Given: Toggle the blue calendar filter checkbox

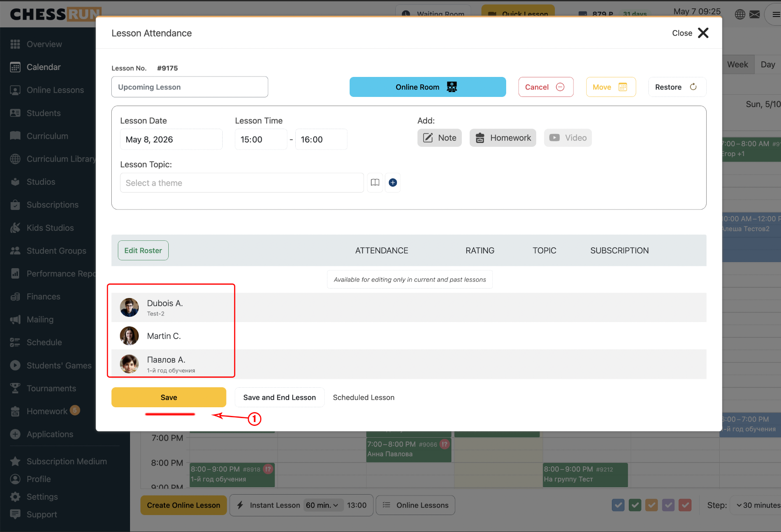Looking at the screenshot, I should point(618,505).
